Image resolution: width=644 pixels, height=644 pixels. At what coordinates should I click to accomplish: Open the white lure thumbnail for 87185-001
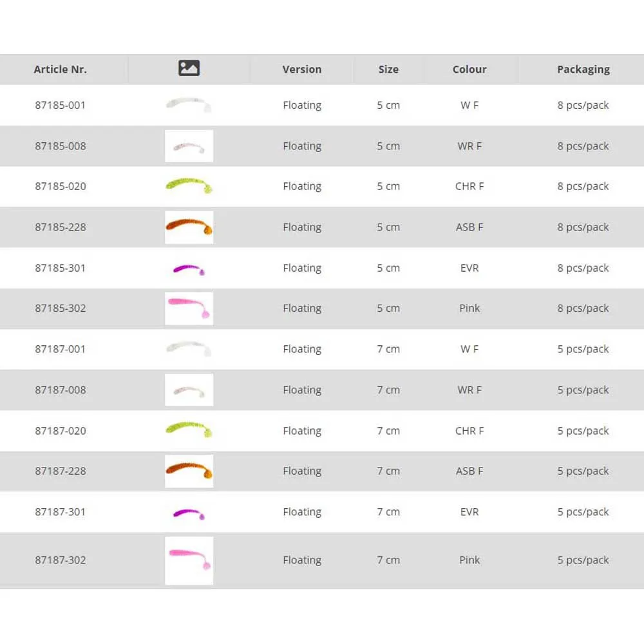coord(189,104)
